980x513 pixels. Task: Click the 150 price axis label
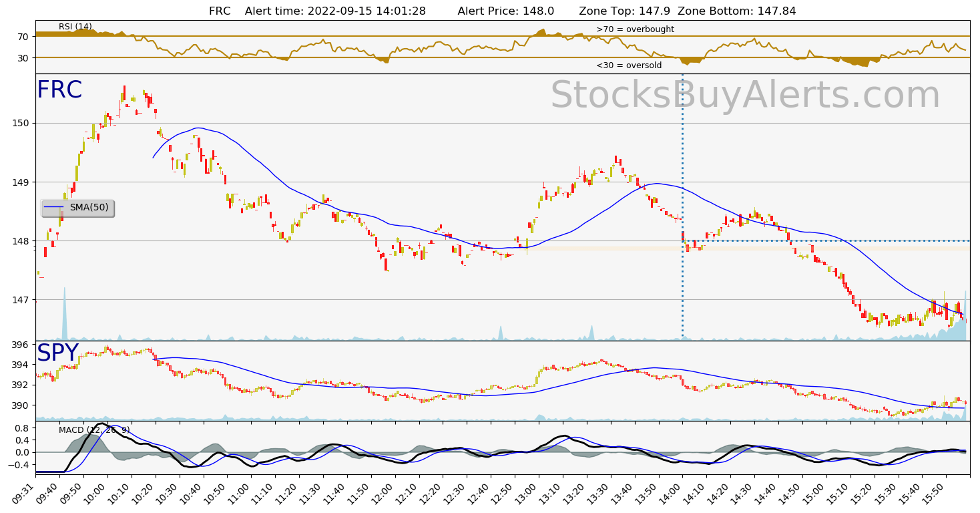20,123
